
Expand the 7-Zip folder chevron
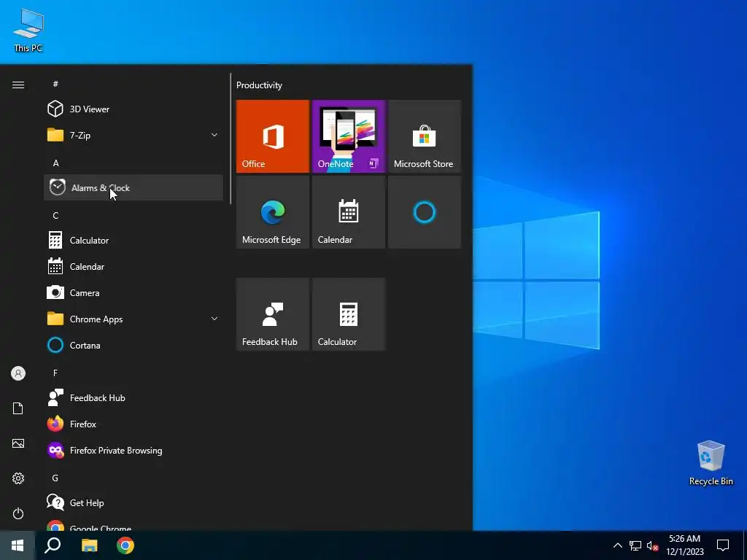tap(214, 135)
